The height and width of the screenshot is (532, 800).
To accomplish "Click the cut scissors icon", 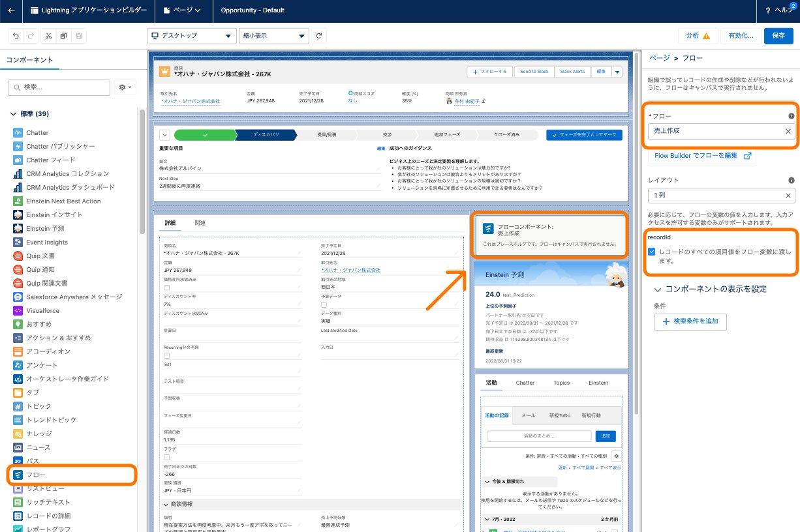I will (x=48, y=36).
